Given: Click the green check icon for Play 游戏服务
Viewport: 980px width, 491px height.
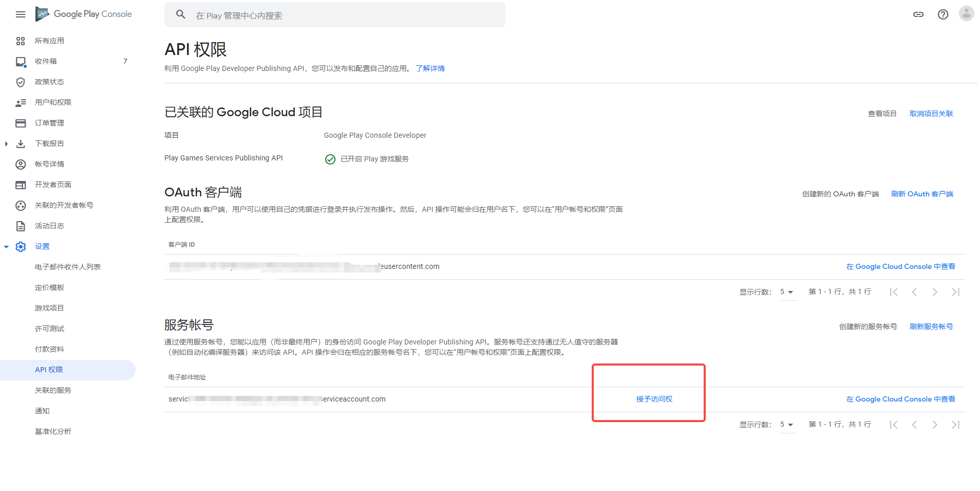Looking at the screenshot, I should pyautogui.click(x=330, y=159).
